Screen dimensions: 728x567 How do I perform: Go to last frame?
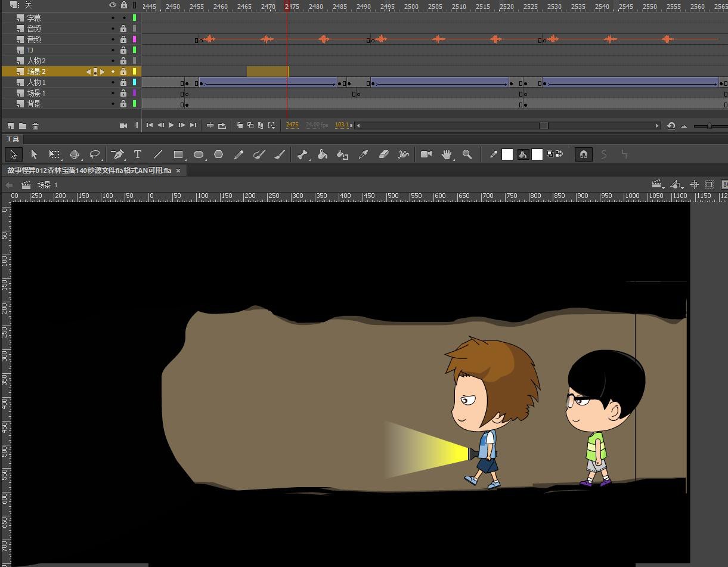pos(193,125)
